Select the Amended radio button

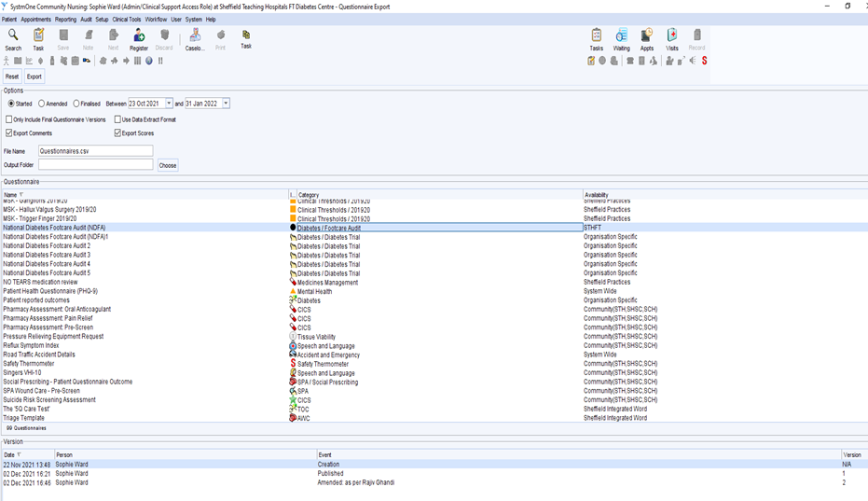[x=42, y=104]
